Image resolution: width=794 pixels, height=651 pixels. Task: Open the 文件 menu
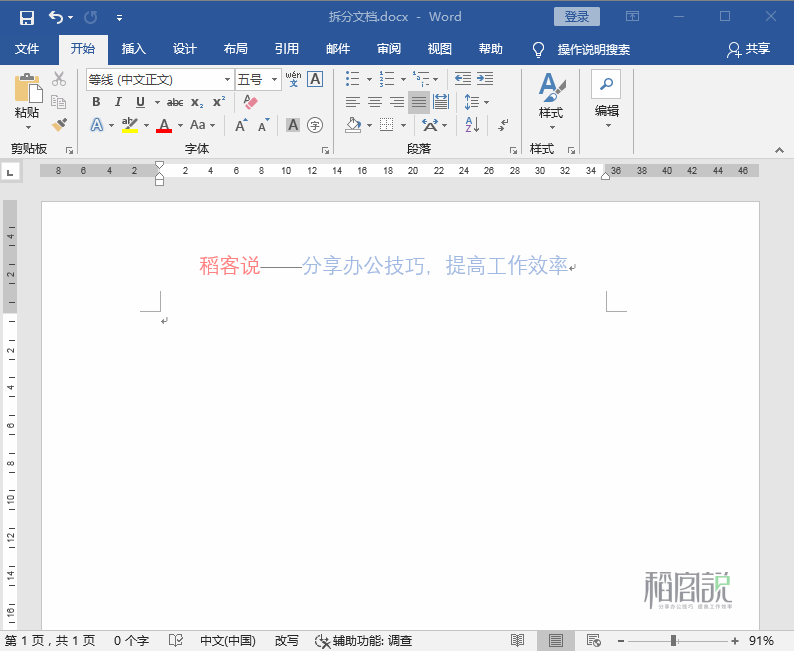click(27, 49)
